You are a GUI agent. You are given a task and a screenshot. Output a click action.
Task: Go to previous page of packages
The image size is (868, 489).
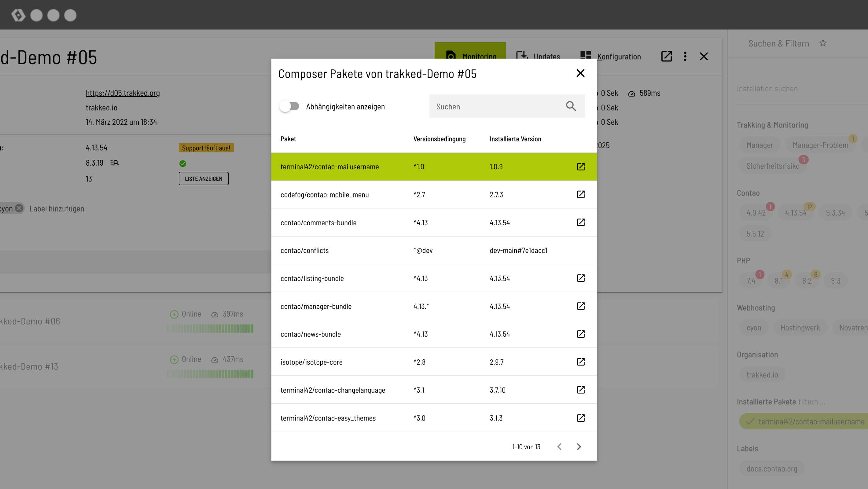(559, 447)
